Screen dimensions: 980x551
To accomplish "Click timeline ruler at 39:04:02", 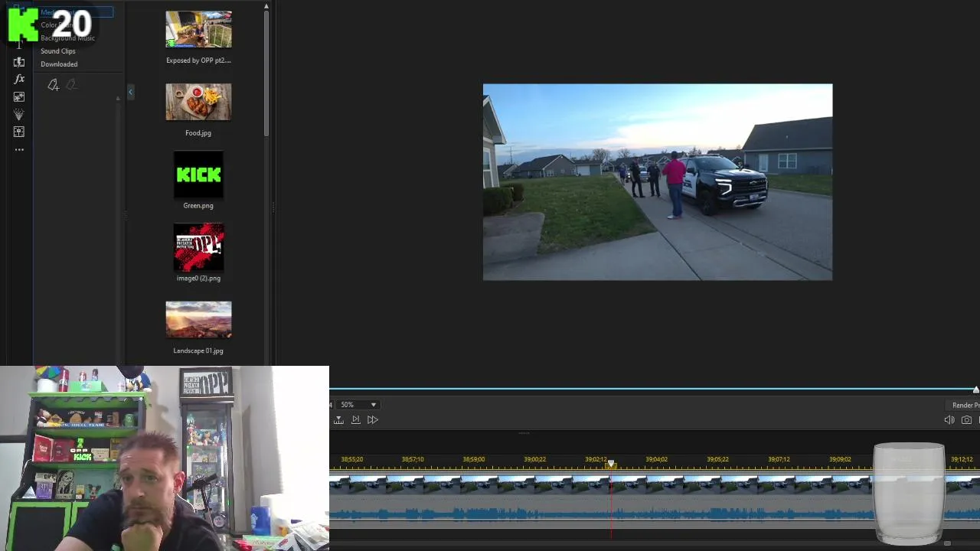I will 656,460.
